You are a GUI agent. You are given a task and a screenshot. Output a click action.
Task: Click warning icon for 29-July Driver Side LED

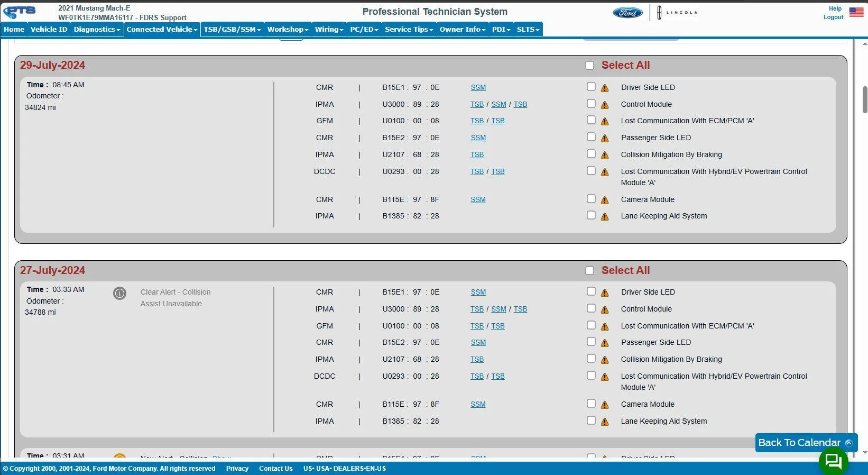coord(605,88)
